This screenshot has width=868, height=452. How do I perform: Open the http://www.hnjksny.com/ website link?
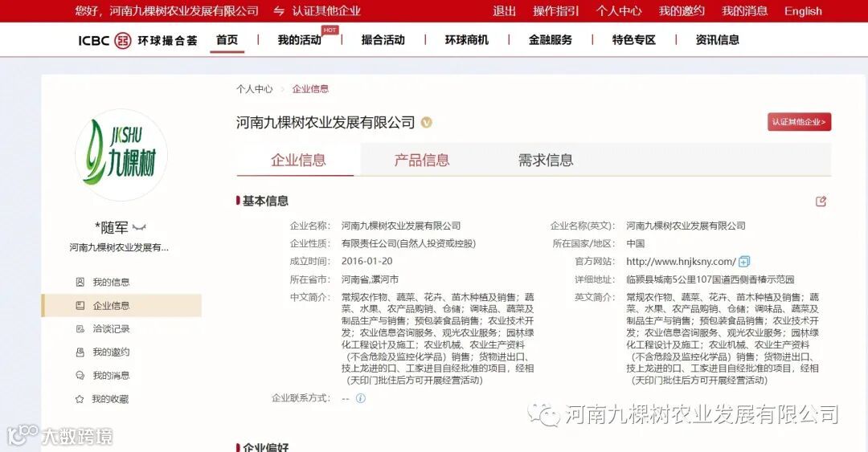click(681, 261)
